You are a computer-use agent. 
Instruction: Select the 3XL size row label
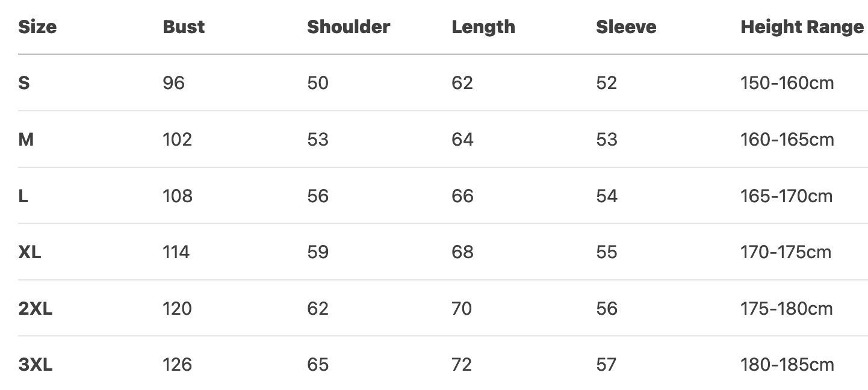[36, 365]
